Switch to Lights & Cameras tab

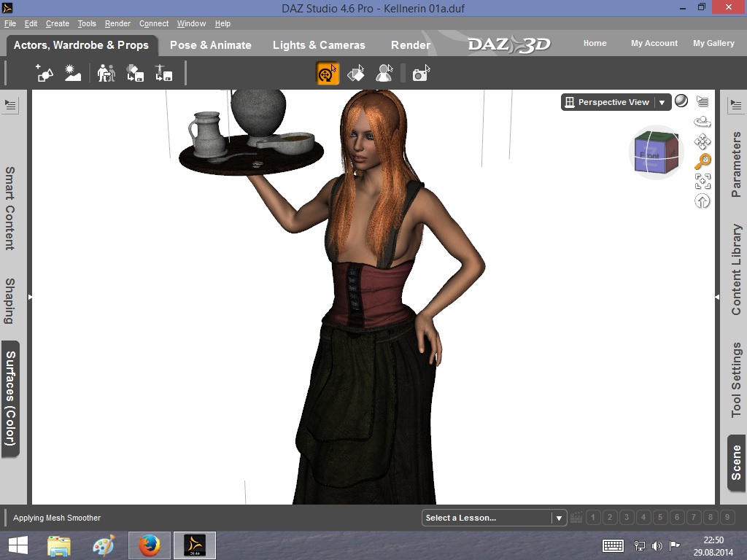point(319,45)
